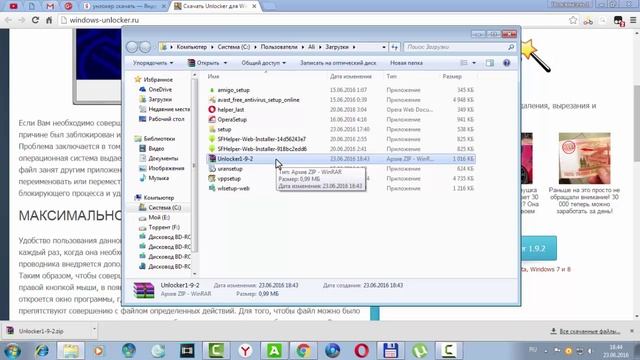Open the Windows Start menu

(x=12, y=351)
